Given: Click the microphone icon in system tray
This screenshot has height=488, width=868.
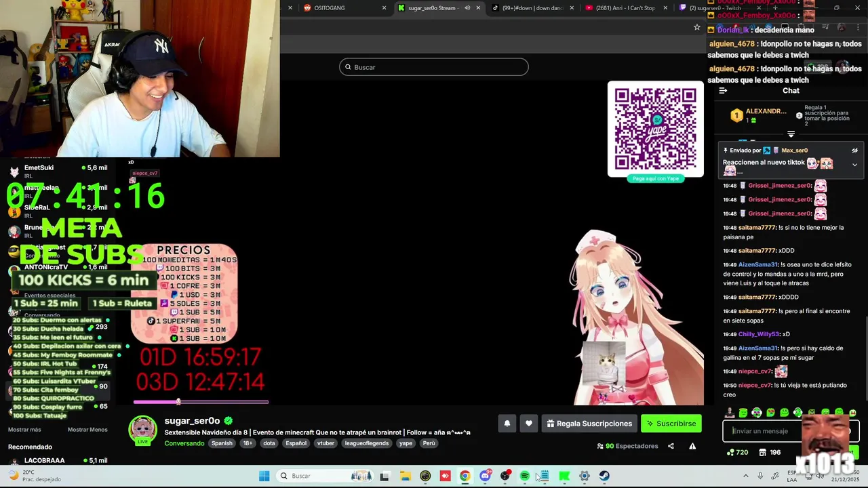Looking at the screenshot, I should click(760, 476).
